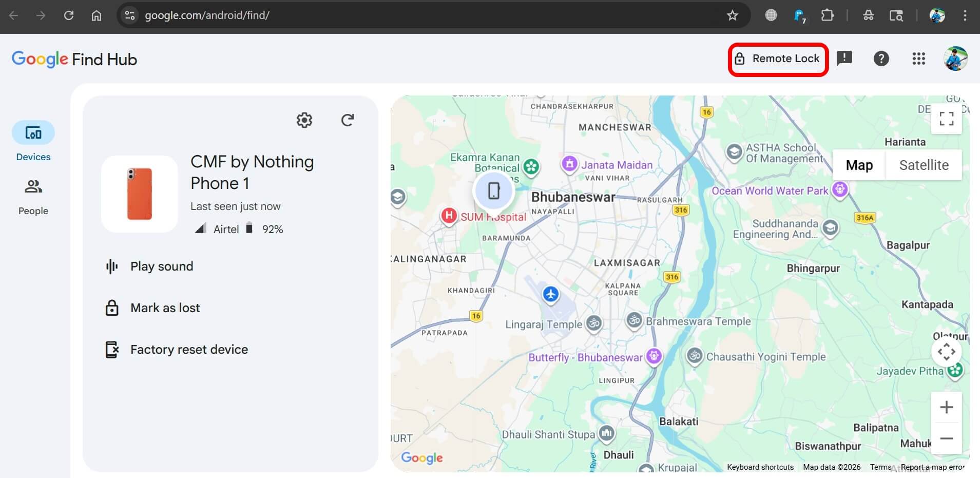Zoom in on the map

tap(946, 408)
